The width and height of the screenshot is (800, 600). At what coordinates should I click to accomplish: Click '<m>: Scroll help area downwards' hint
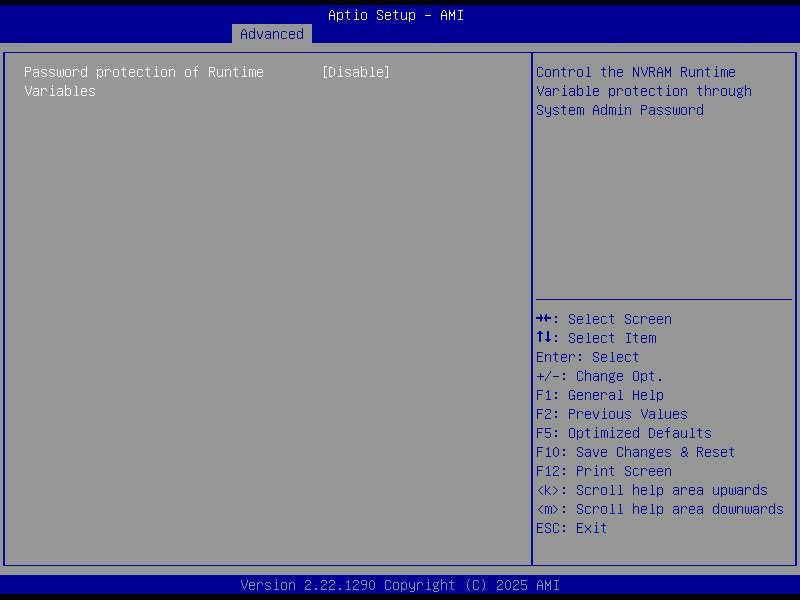point(660,509)
